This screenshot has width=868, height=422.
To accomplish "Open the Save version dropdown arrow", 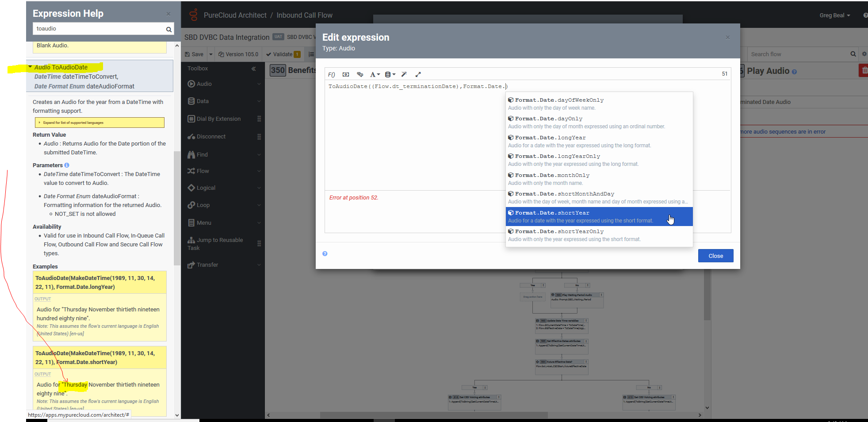I will click(x=210, y=54).
